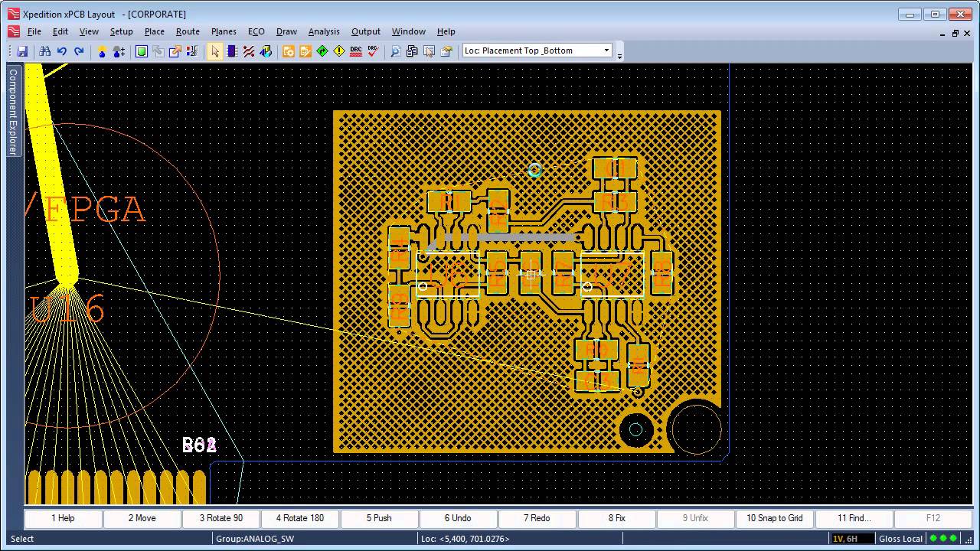Open the Planes menu
980x551 pixels.
[x=224, y=31]
